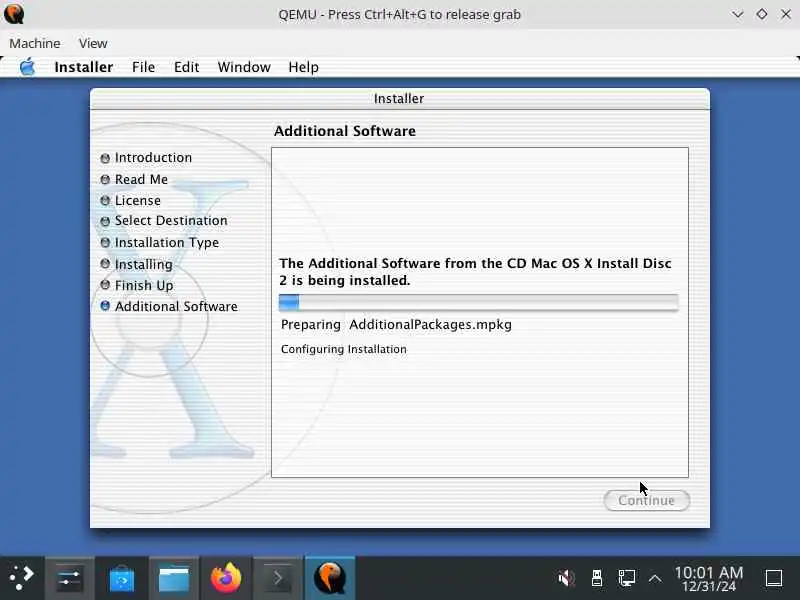Click the Read Me step bullet
Image resolution: width=800 pixels, height=600 pixels.
tap(105, 180)
